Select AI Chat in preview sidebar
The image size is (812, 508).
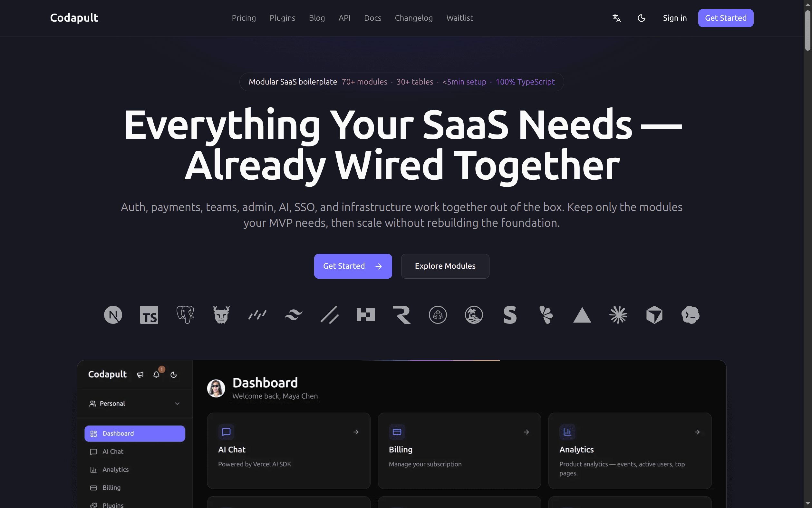(x=135, y=452)
